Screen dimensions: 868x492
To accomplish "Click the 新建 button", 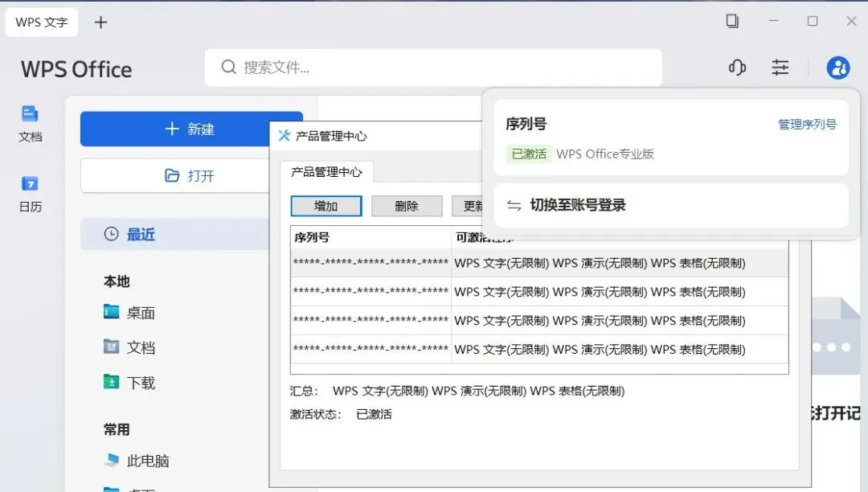I will (x=191, y=129).
